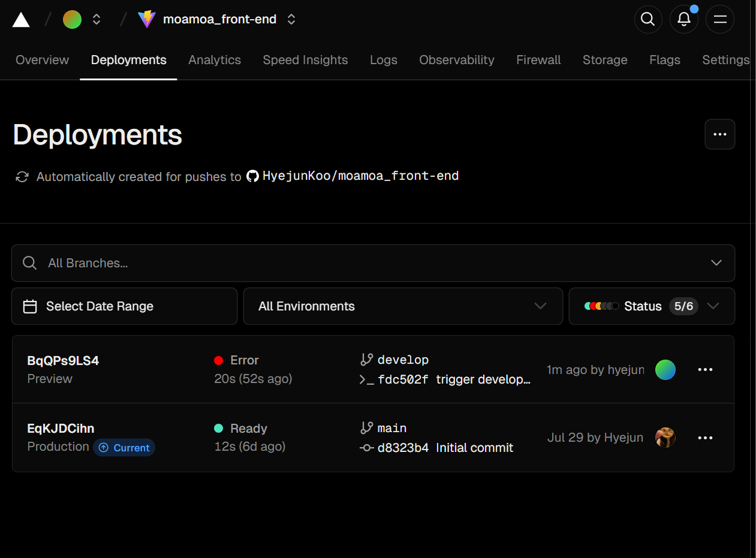Click the terminal prompt icon beside fdc502f
The width and height of the screenshot is (756, 558).
[366, 379]
